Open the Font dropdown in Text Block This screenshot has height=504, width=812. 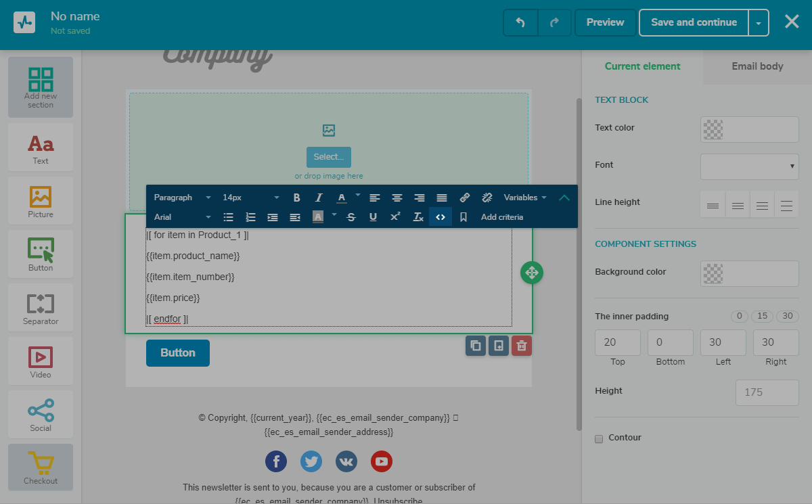tap(749, 166)
